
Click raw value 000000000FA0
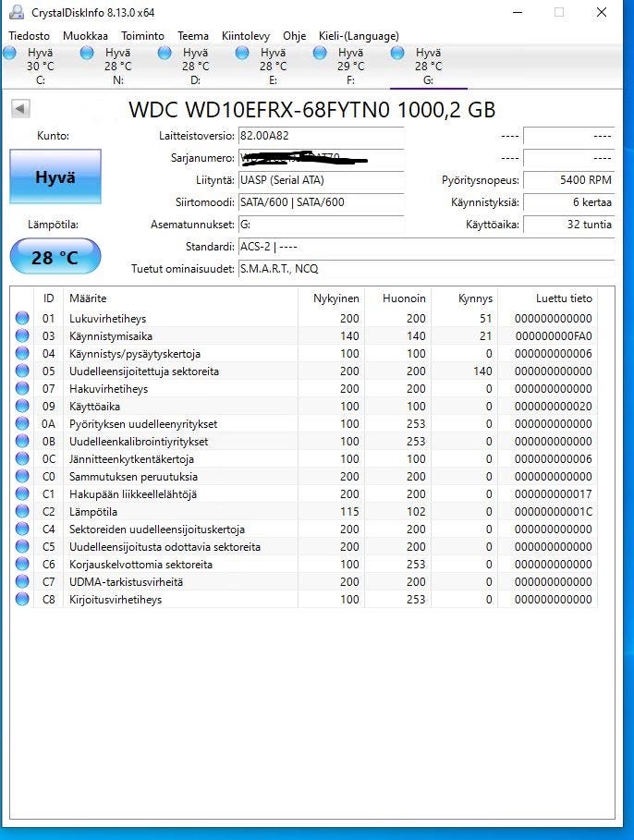(x=554, y=335)
